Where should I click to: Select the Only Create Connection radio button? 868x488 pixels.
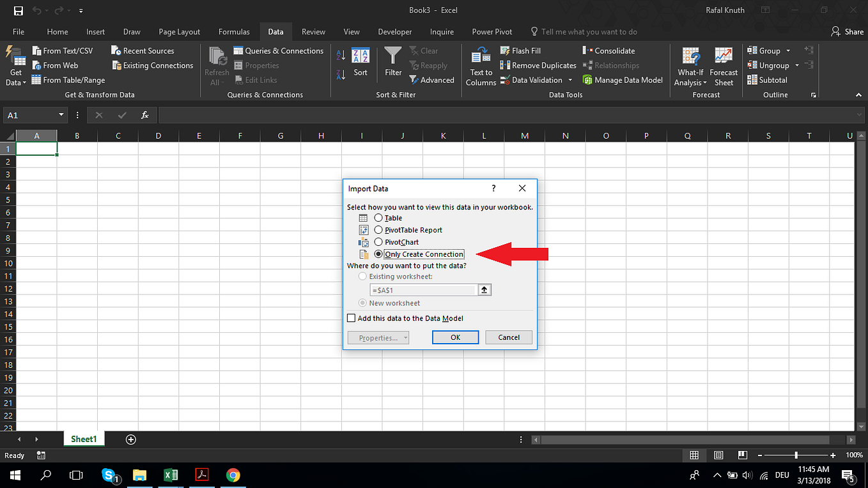tap(378, 254)
